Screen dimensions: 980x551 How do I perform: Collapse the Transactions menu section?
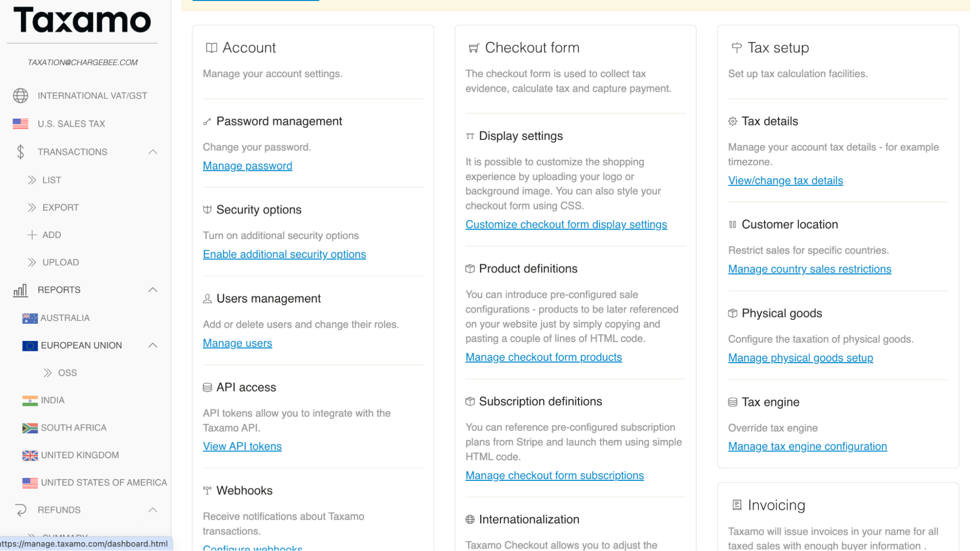tap(153, 152)
